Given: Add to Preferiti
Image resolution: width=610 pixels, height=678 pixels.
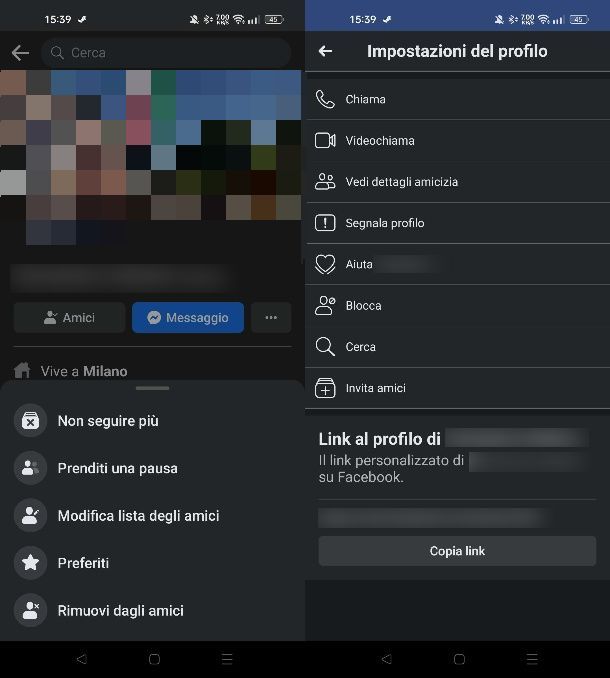Looking at the screenshot, I should click(x=152, y=563).
